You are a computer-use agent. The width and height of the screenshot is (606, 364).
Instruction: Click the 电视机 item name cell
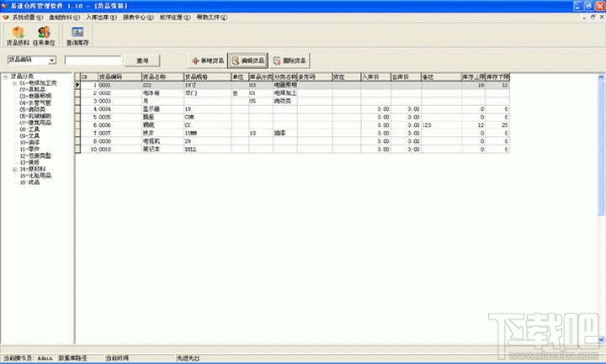pyautogui.click(x=162, y=141)
